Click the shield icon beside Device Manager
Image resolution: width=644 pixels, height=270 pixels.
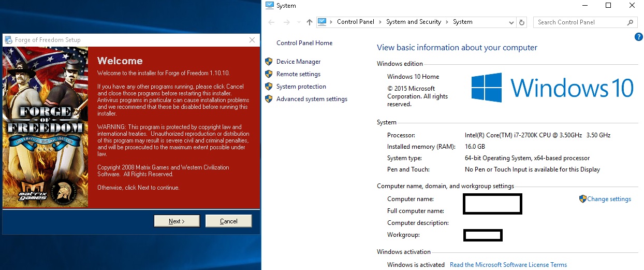point(269,62)
